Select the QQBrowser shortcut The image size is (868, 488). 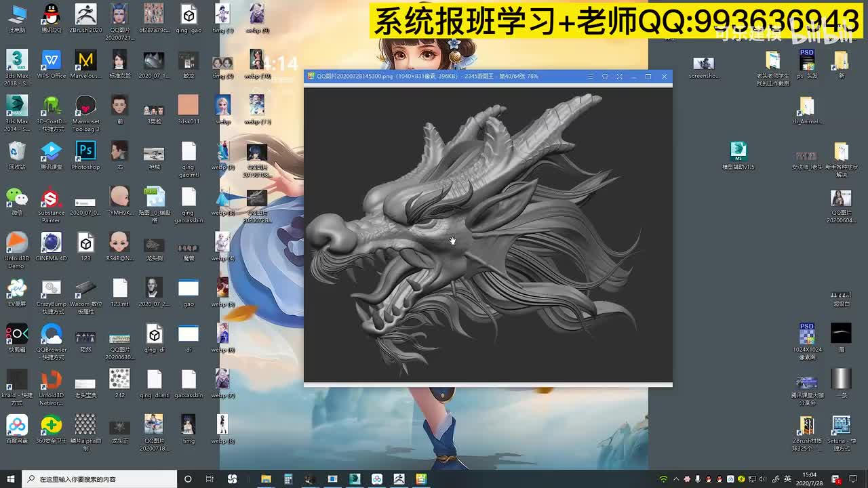click(51, 342)
